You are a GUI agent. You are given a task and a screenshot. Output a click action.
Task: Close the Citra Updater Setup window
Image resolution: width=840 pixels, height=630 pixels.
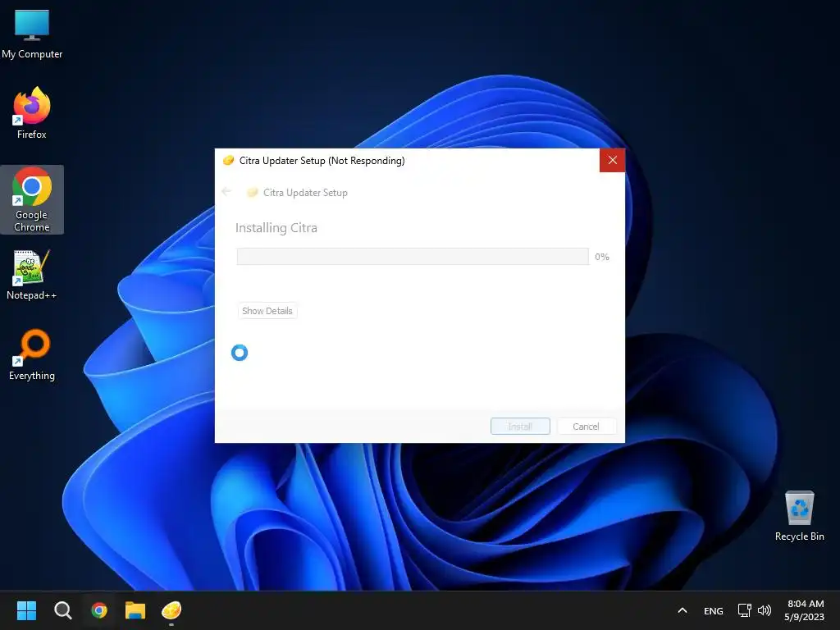612,160
